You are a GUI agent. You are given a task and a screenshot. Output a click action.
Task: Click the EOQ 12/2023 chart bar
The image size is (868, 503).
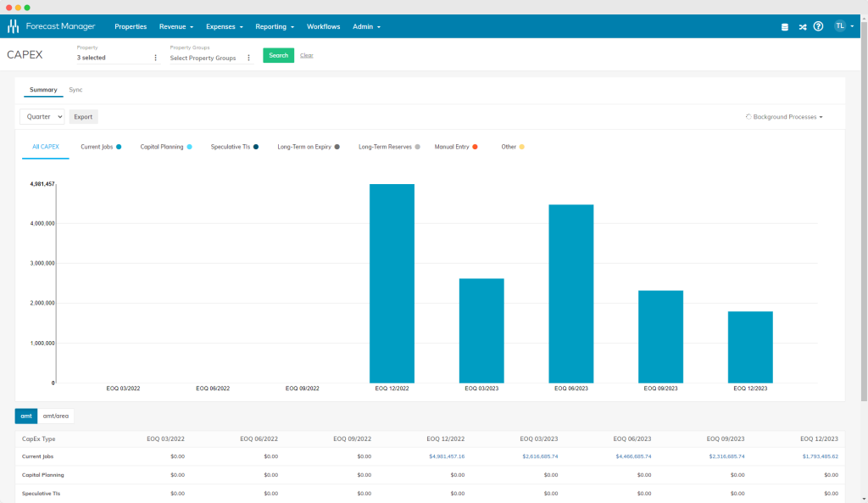(751, 347)
